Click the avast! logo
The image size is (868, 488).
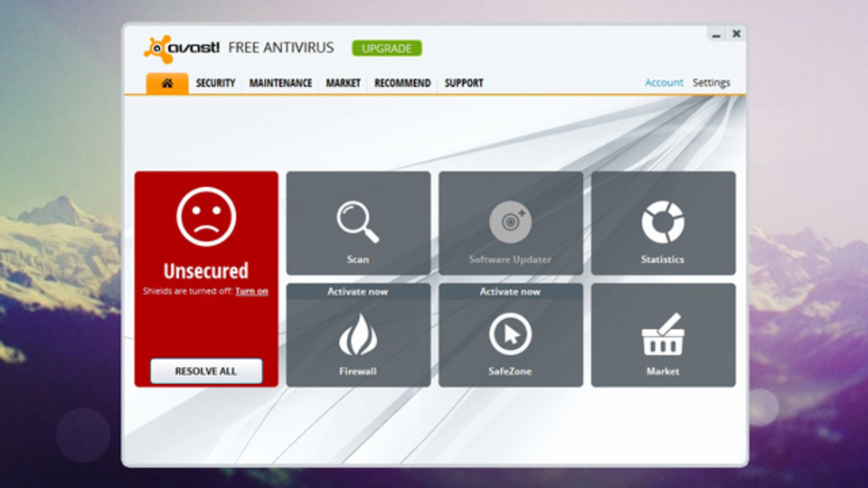pyautogui.click(x=182, y=49)
